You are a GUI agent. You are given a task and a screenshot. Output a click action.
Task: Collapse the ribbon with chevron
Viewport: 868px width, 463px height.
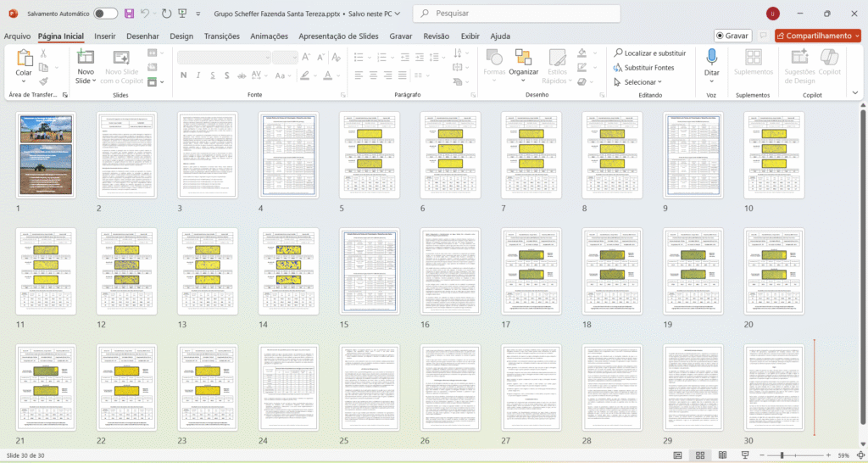(x=855, y=93)
